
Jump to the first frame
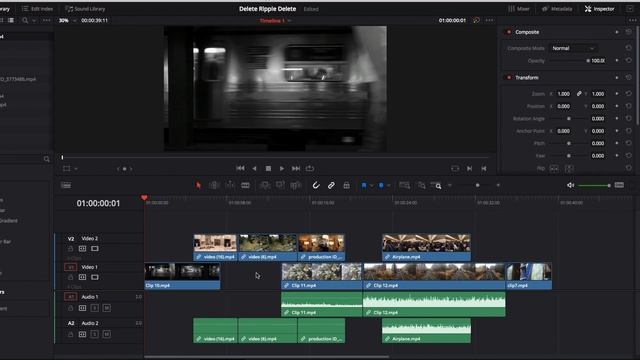[240, 168]
